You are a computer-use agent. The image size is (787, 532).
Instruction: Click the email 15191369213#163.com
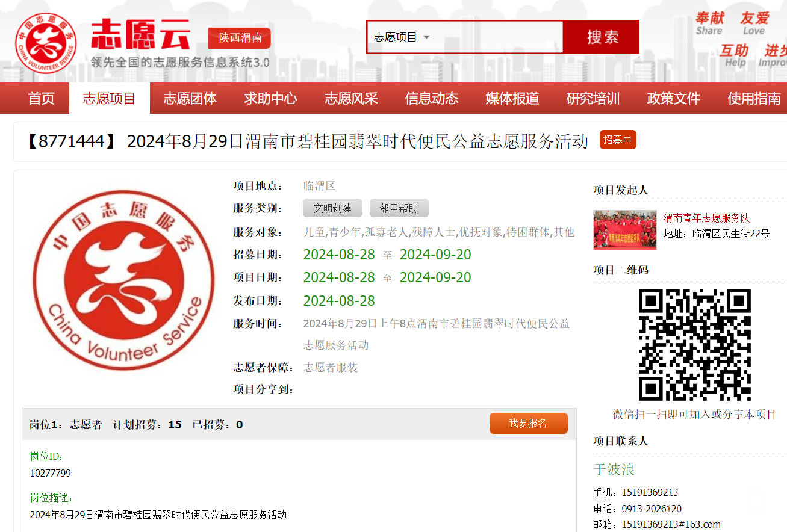(671, 524)
